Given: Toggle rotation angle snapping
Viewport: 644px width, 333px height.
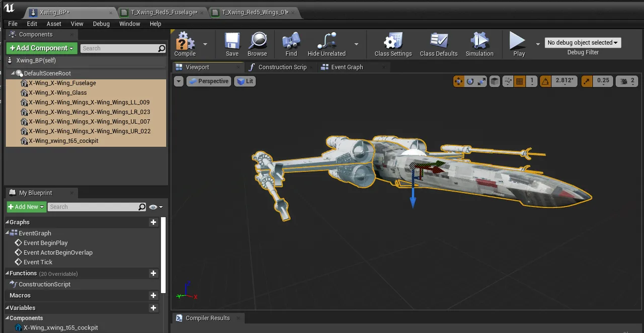Looking at the screenshot, I should tap(546, 81).
